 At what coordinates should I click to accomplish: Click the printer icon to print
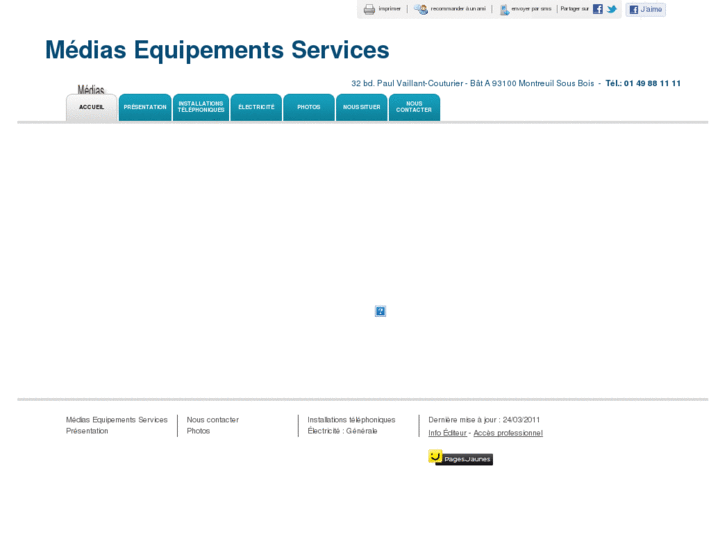click(369, 9)
